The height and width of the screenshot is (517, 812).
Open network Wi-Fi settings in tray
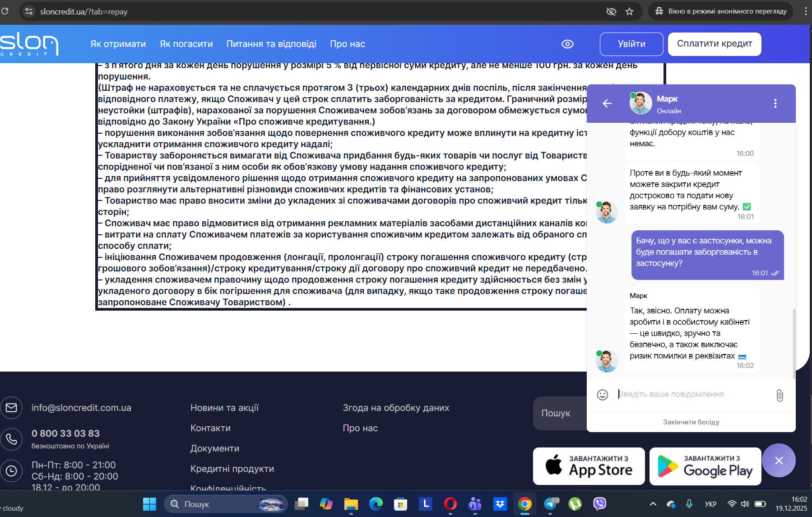(x=732, y=504)
